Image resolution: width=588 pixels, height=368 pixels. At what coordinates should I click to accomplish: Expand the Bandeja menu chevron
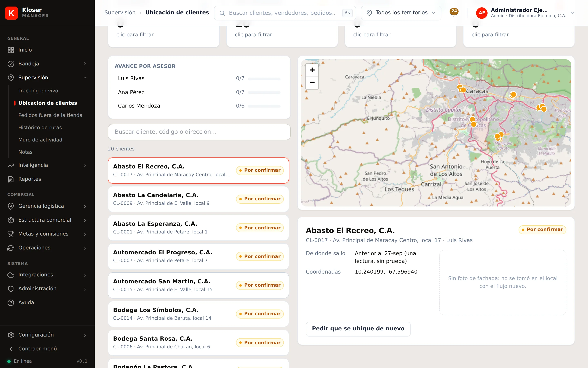[x=85, y=64]
